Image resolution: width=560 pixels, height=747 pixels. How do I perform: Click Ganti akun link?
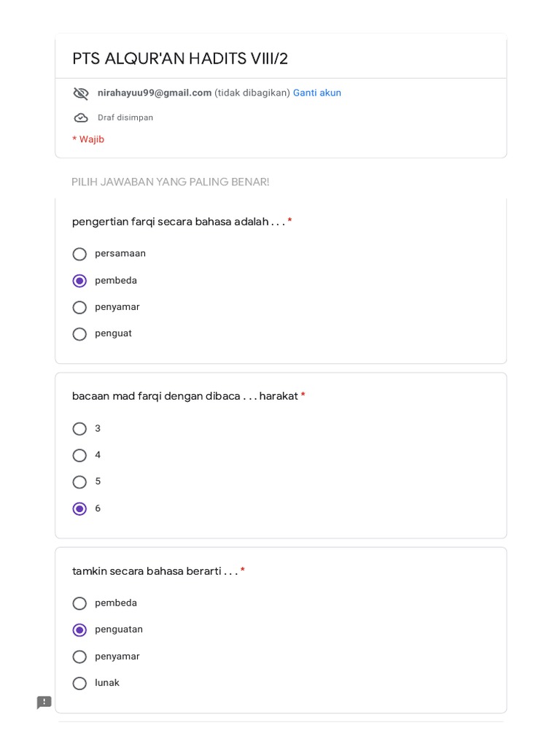click(x=316, y=93)
